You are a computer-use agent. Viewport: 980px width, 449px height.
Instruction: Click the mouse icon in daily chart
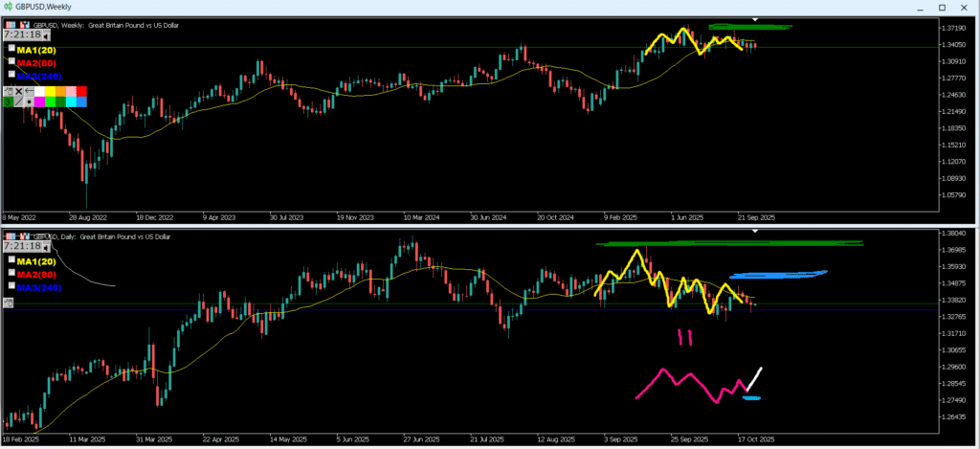8,303
